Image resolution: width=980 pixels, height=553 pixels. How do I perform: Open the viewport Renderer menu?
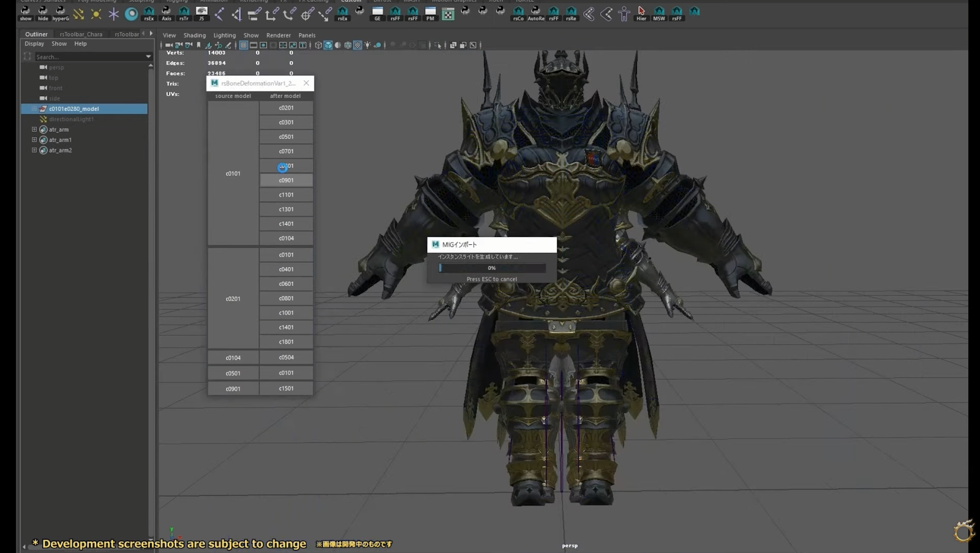coord(279,36)
